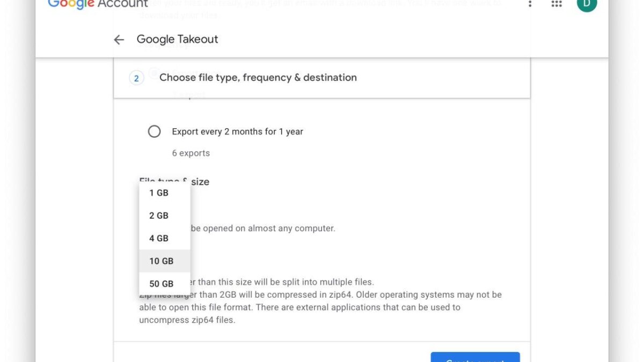Screen dimensions: 644x362
Task: Click the "6 exports" summary text
Action: 191,153
